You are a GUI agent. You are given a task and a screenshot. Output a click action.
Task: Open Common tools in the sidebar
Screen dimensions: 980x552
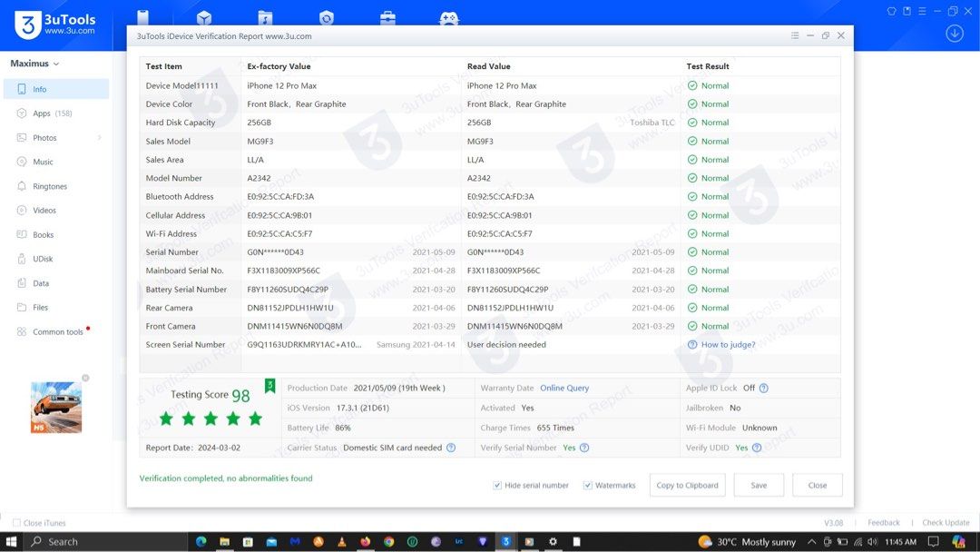(56, 331)
